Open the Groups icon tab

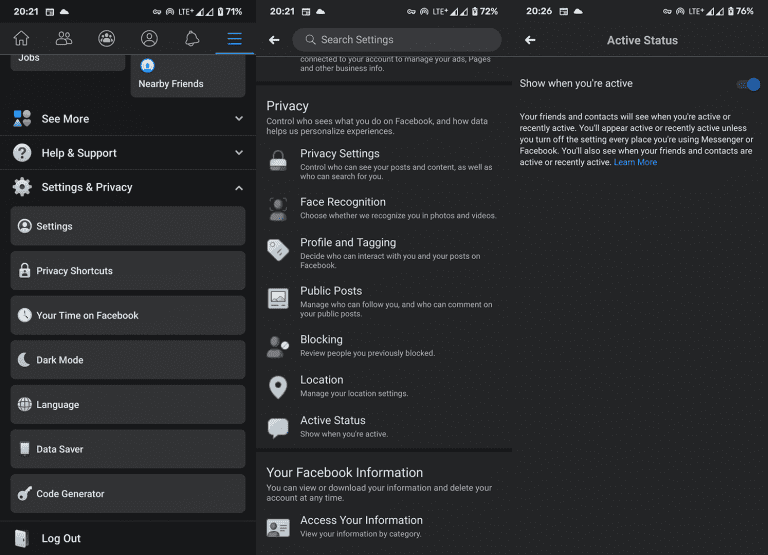(106, 39)
